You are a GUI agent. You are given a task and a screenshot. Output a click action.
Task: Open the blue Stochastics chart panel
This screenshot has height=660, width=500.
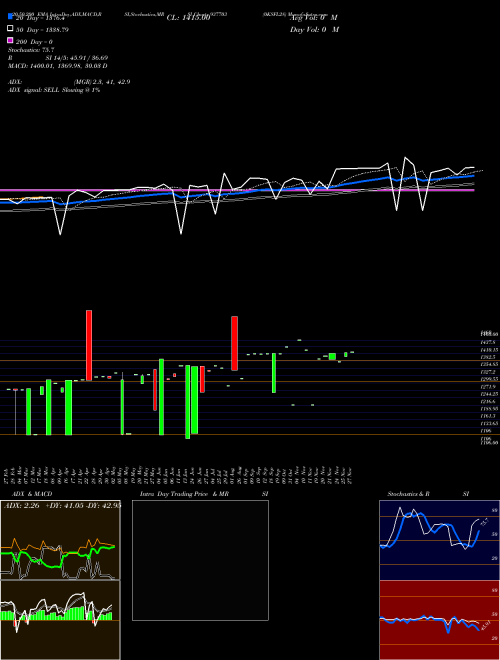(439, 540)
